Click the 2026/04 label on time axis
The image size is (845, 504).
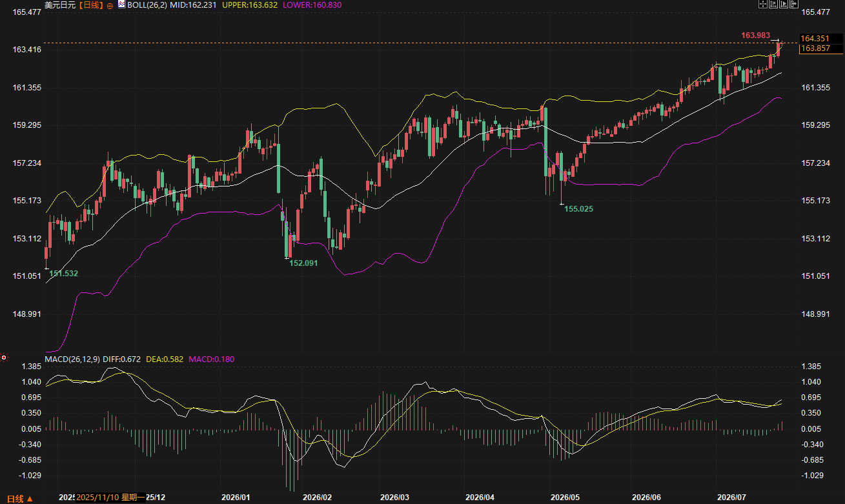pos(480,498)
